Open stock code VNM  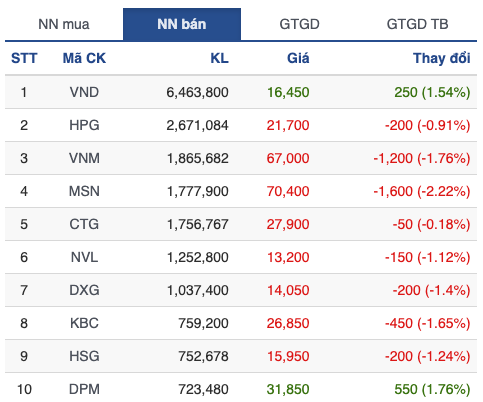tap(84, 158)
